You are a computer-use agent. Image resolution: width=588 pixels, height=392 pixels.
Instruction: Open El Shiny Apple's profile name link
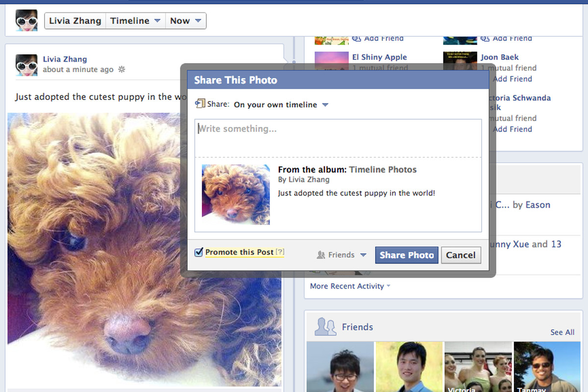pos(379,57)
